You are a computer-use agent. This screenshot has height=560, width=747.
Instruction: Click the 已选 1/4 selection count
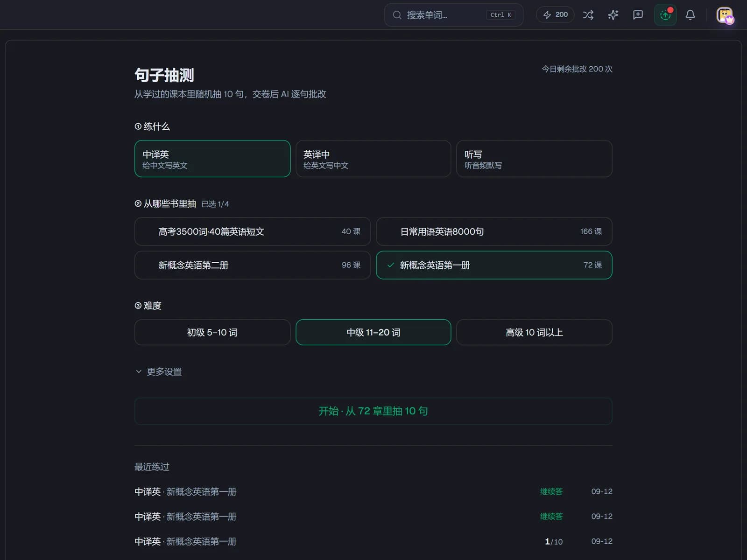tap(215, 204)
